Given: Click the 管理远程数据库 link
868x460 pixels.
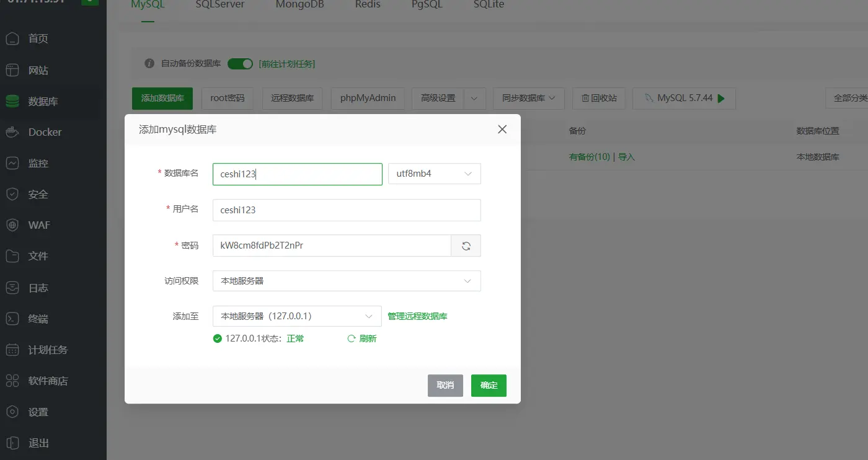Looking at the screenshot, I should pyautogui.click(x=417, y=316).
